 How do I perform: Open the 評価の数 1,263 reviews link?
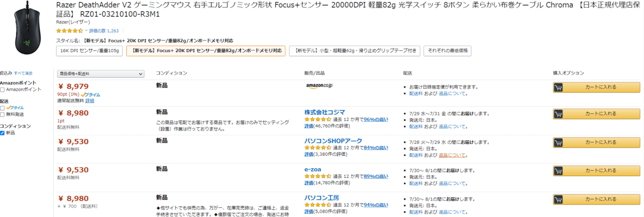104,31
